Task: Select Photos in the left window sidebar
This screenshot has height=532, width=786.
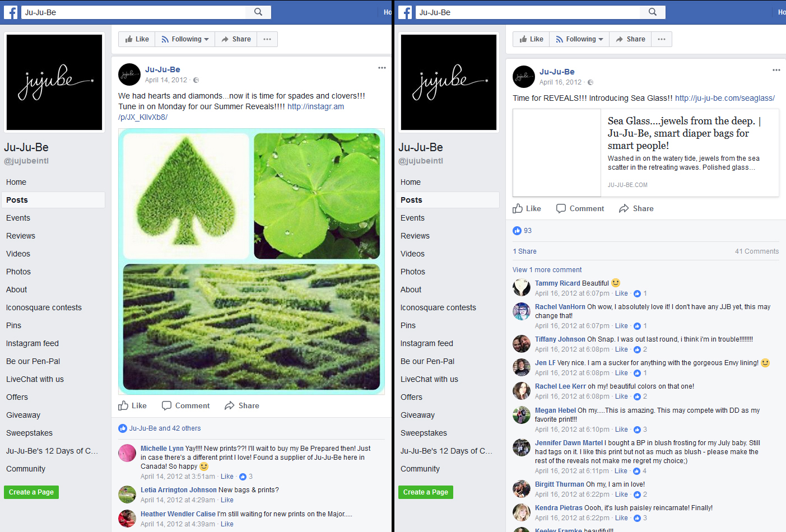Action: [x=18, y=272]
